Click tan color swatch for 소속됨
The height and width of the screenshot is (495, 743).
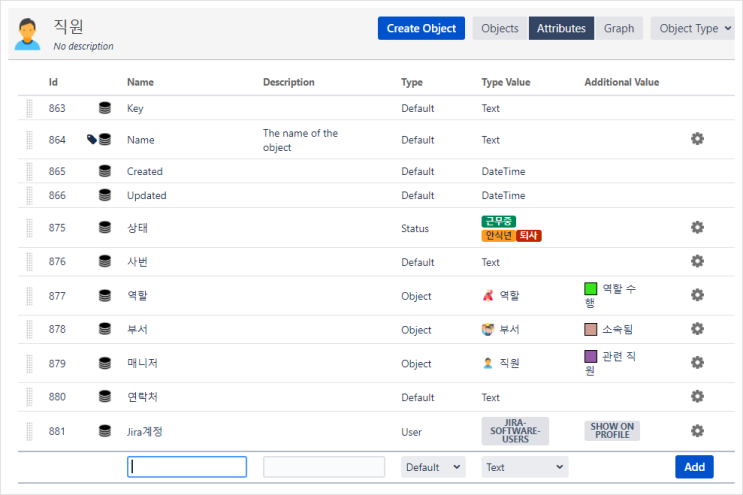pyautogui.click(x=590, y=329)
